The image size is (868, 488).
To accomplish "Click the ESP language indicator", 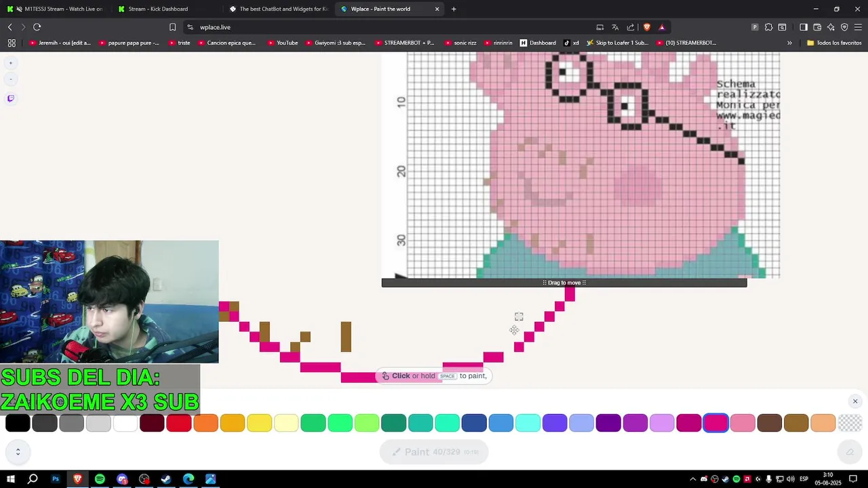I will click(804, 479).
